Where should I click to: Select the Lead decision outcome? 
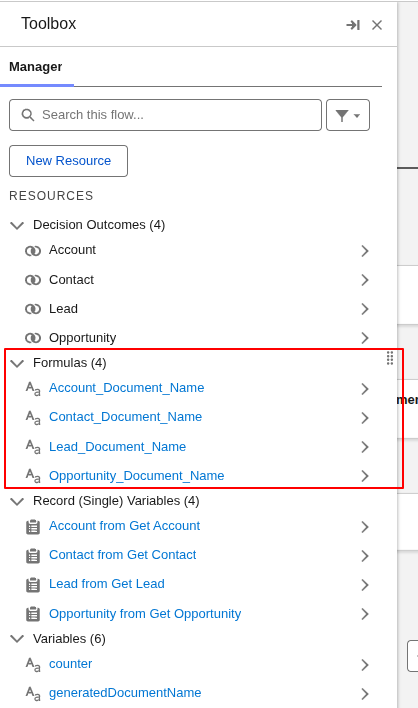point(63,309)
